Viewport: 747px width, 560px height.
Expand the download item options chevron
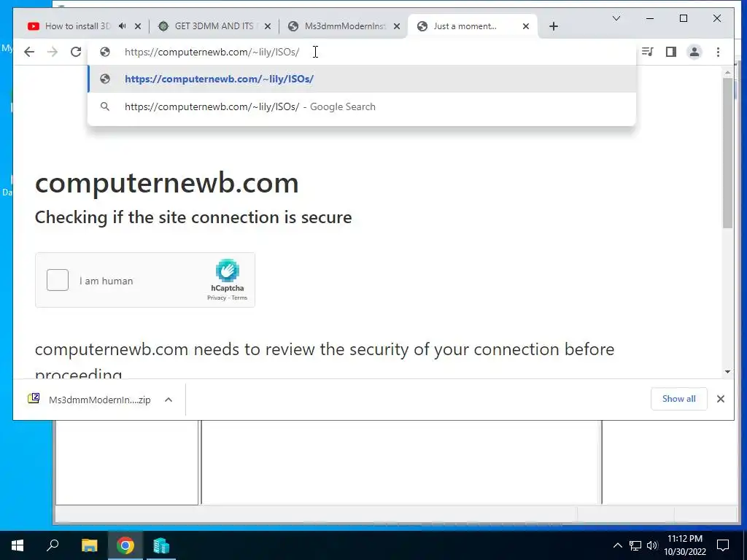[169, 400]
